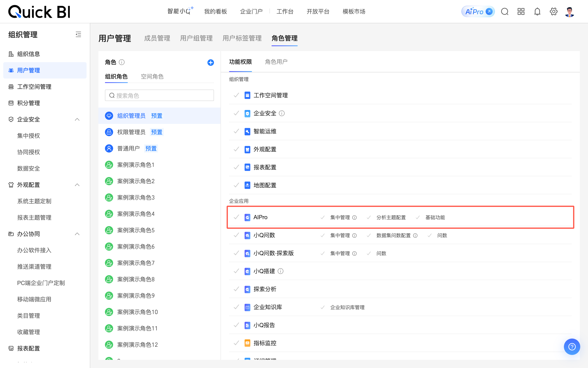
Task: Open the notification bell icon
Action: tap(537, 11)
